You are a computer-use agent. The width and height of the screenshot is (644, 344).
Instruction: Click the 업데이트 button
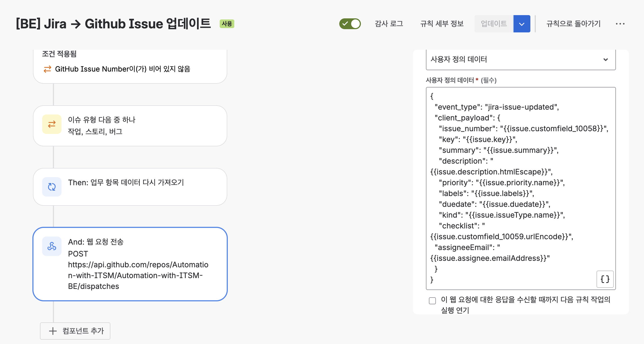coord(494,23)
